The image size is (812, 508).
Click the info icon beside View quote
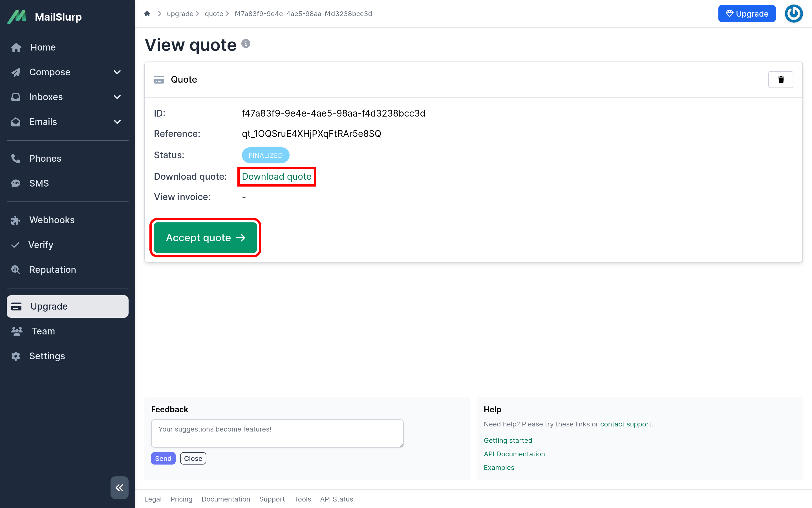coord(246,44)
